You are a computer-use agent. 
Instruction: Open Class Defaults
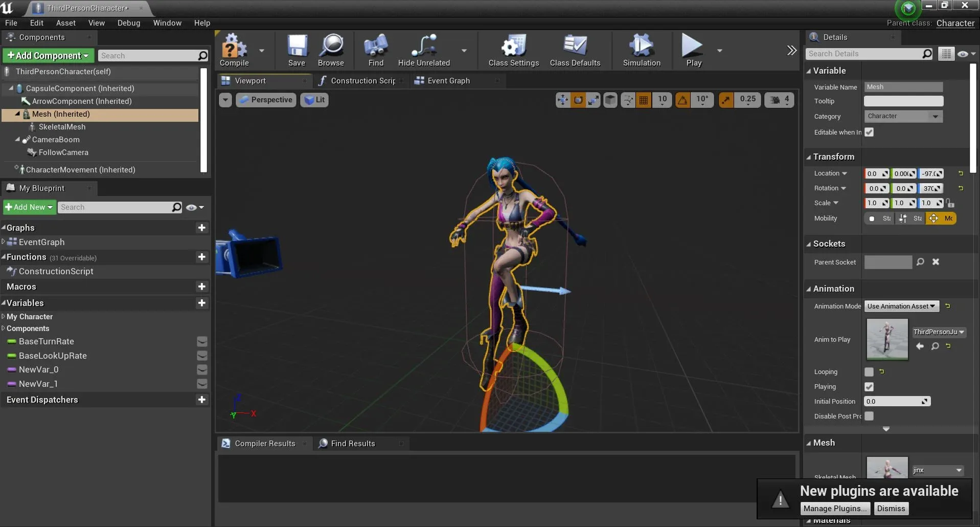pyautogui.click(x=575, y=50)
